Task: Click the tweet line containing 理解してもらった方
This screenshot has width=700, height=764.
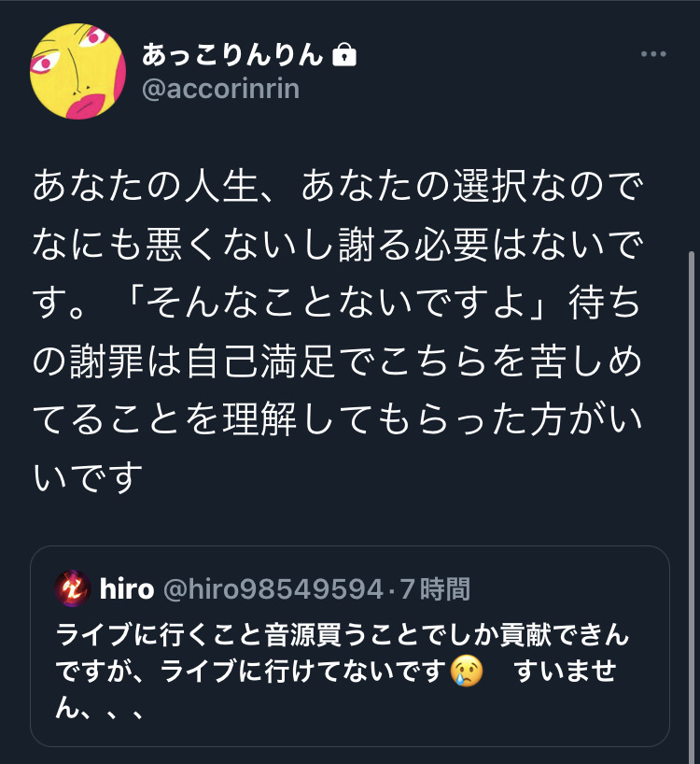Action: tap(338, 419)
